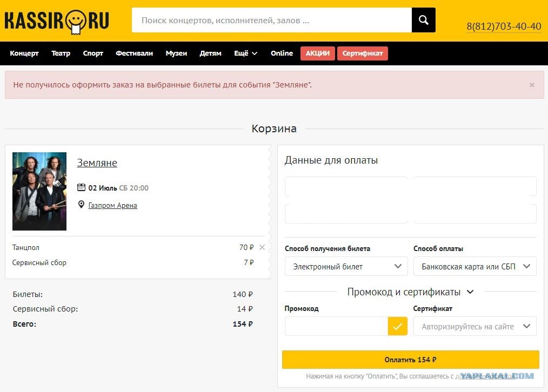Click bottom-right payment data field
The width and height of the screenshot is (548, 392).
(475, 214)
